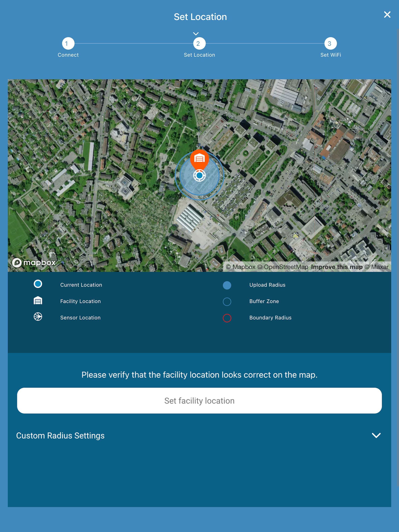
Task: Open the Mapbox logo link
Action: pyautogui.click(x=34, y=262)
